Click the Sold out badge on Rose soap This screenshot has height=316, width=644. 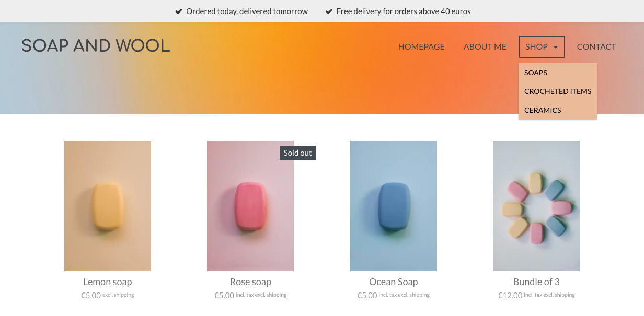coord(297,153)
